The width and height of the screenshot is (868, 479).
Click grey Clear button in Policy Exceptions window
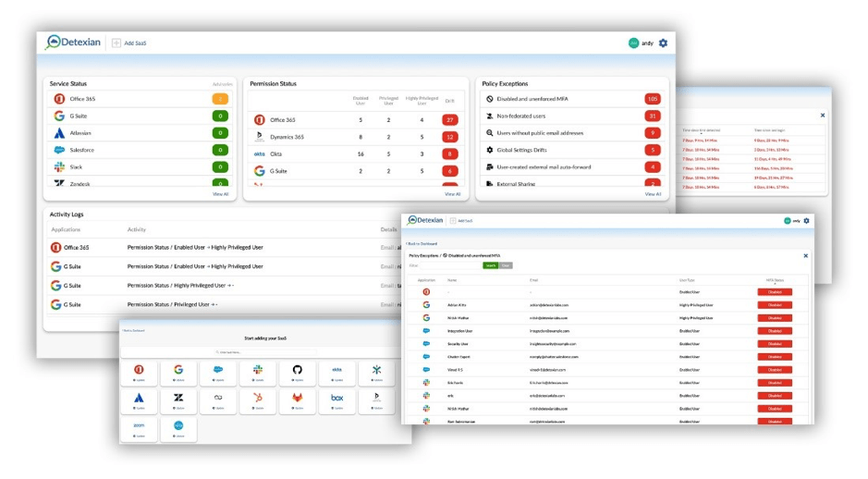click(506, 265)
